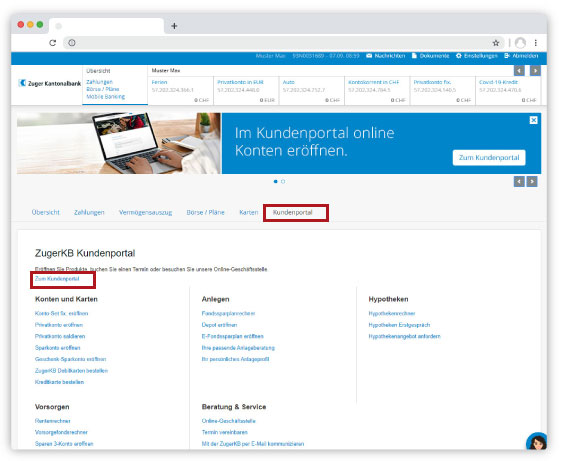Open the chat assistant avatar

[537, 441]
